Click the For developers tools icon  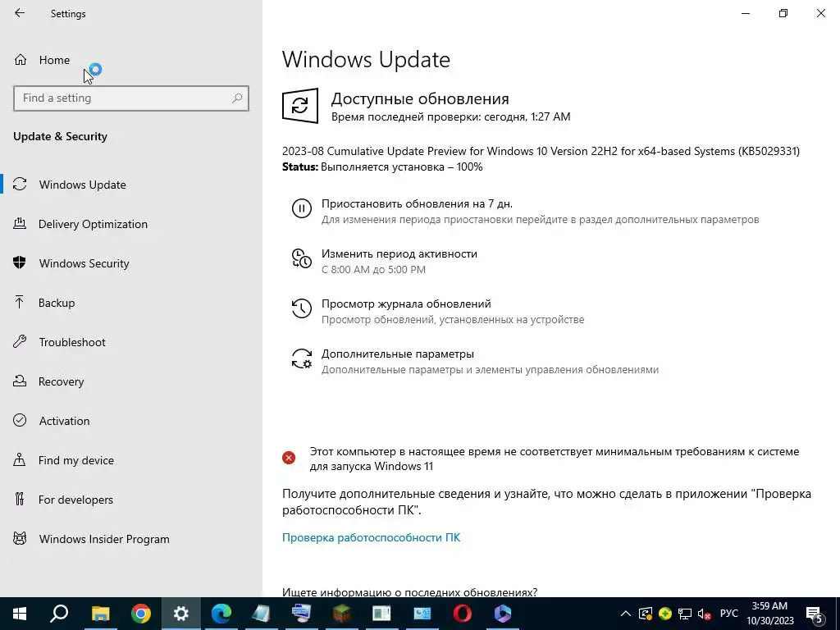[x=20, y=499]
